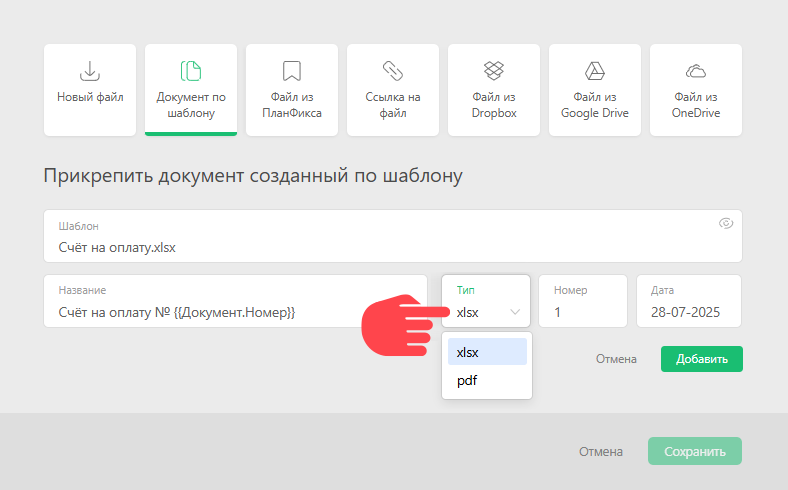The height and width of the screenshot is (490, 788).
Task: Click the green document template icon
Action: pyautogui.click(x=191, y=71)
